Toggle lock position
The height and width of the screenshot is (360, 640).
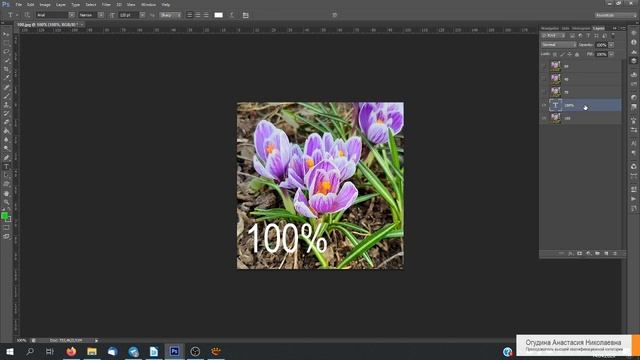click(569, 54)
